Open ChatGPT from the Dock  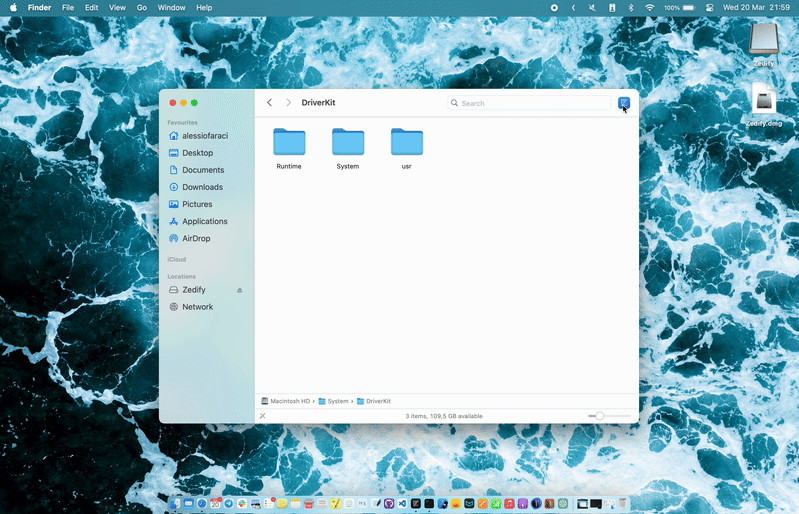pos(563,504)
